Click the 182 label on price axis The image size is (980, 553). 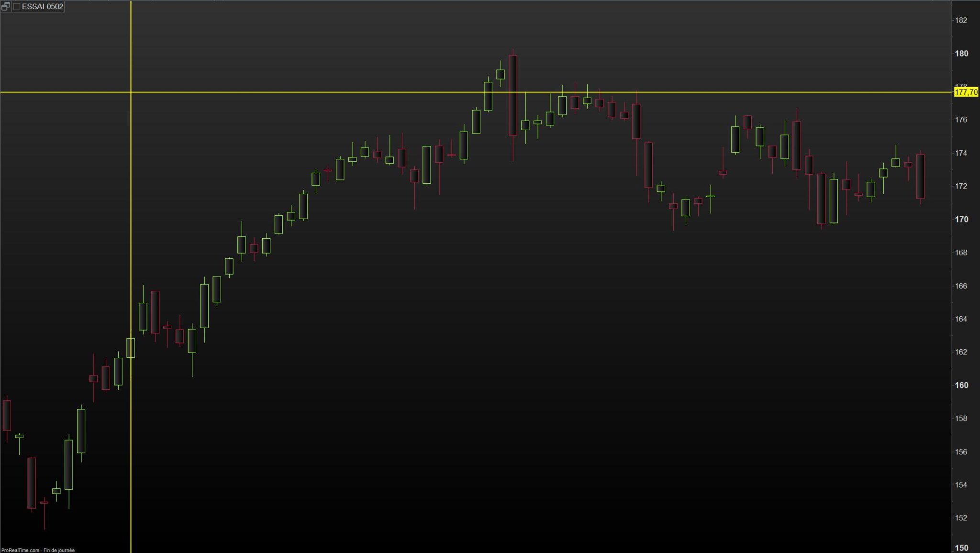click(961, 20)
